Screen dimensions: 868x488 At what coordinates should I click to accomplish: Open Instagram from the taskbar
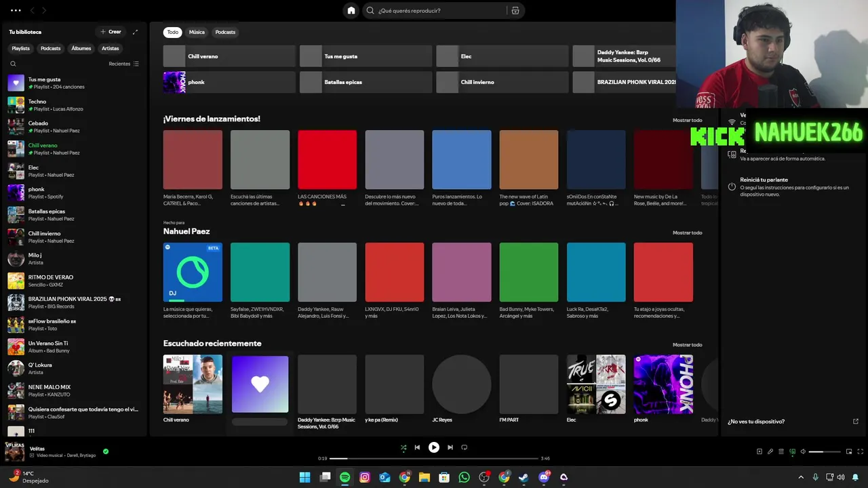pos(365,477)
